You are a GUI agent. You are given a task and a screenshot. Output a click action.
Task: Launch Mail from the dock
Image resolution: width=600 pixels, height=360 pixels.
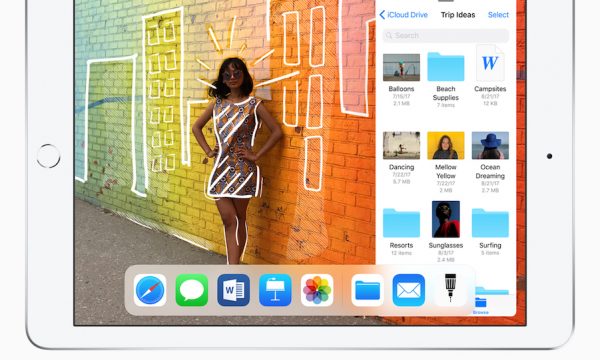tap(409, 290)
